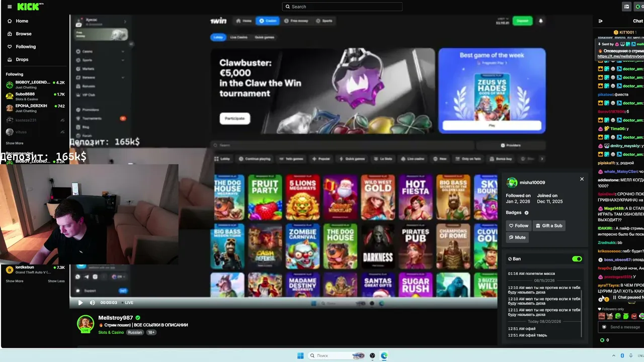Open Subo8686 followed channel
This screenshot has width=644, height=362.
tap(35, 96)
